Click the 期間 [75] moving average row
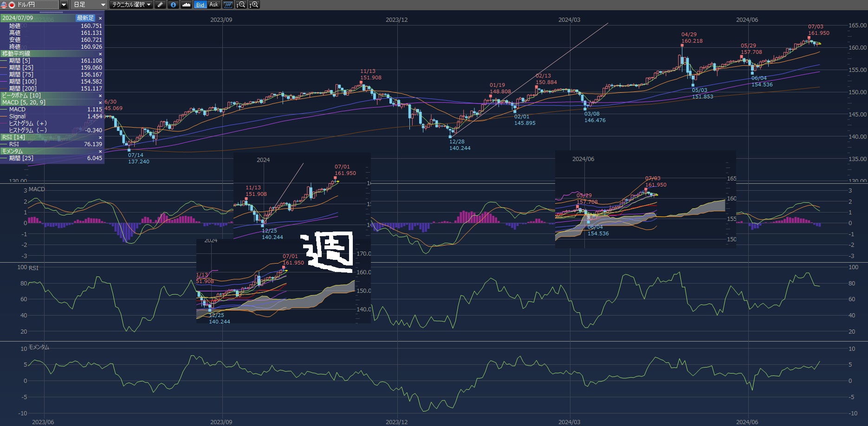 [52, 75]
